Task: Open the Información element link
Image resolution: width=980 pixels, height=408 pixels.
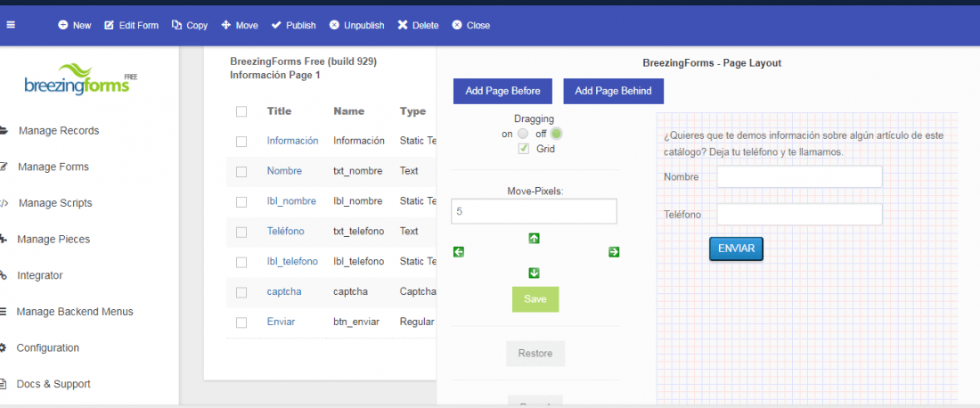Action: tap(292, 142)
